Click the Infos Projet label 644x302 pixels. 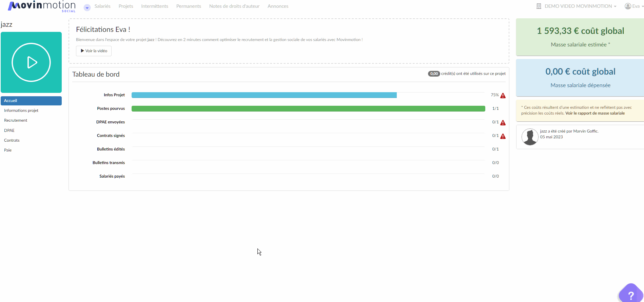[x=114, y=95]
